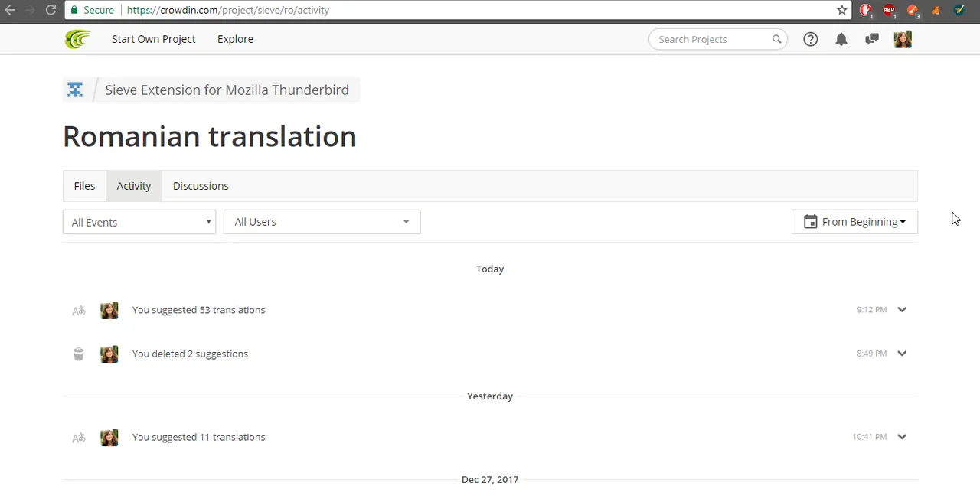Click the Sieve project icon
The height and width of the screenshot is (502, 980).
pos(75,90)
